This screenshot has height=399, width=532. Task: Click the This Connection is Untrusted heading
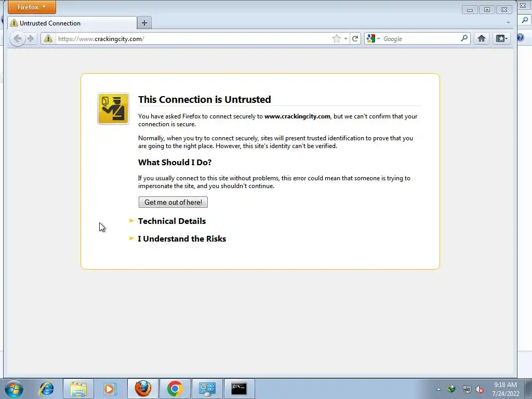point(205,99)
